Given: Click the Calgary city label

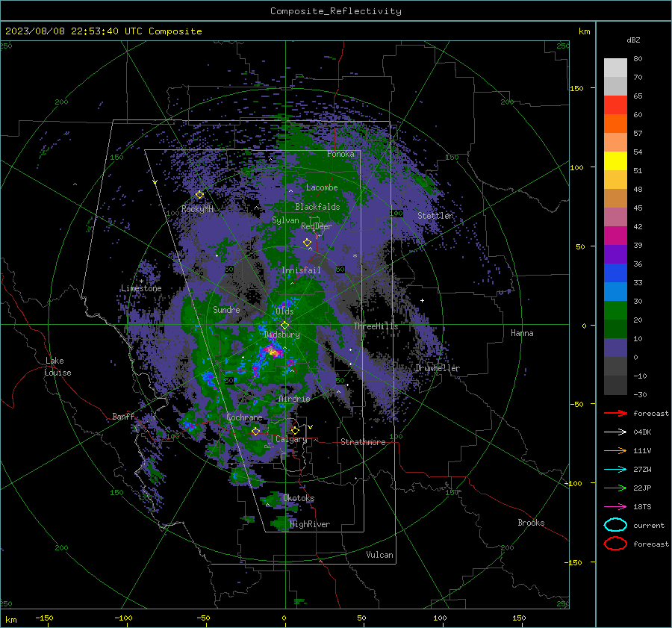Looking at the screenshot, I should [291, 439].
